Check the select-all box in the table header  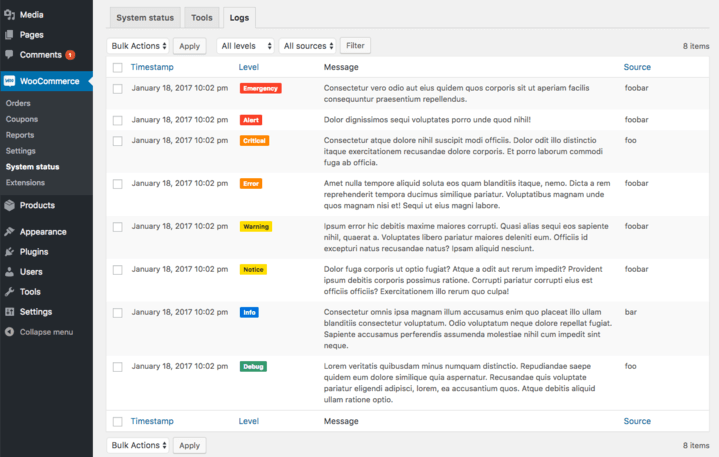pyautogui.click(x=118, y=68)
